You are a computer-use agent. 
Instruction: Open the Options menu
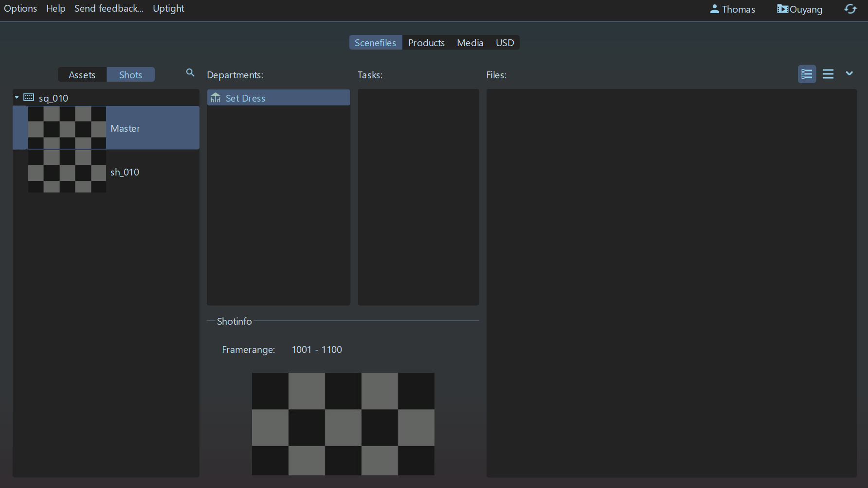(20, 9)
